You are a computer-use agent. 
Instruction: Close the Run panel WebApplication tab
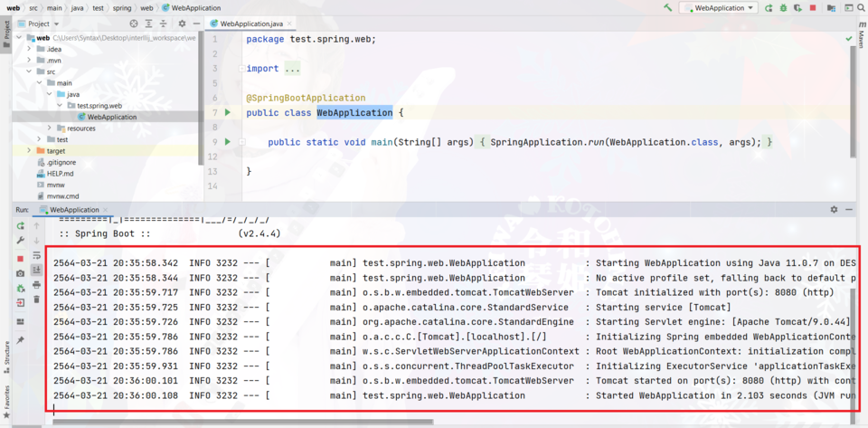[105, 210]
